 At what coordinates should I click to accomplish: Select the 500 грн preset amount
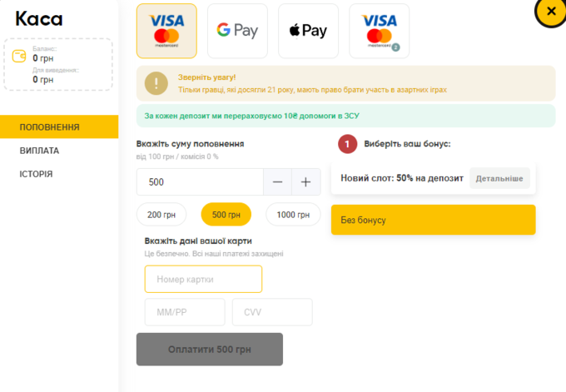coord(226,215)
